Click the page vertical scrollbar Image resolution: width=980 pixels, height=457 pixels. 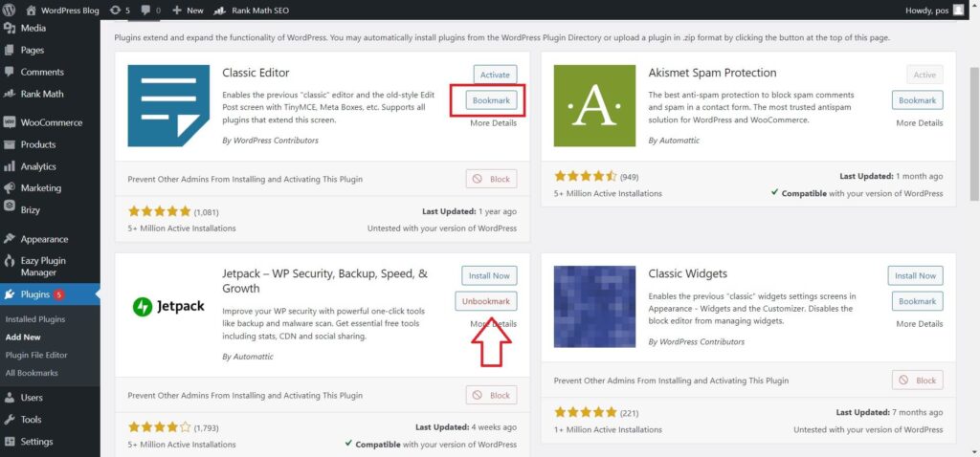[x=974, y=134]
